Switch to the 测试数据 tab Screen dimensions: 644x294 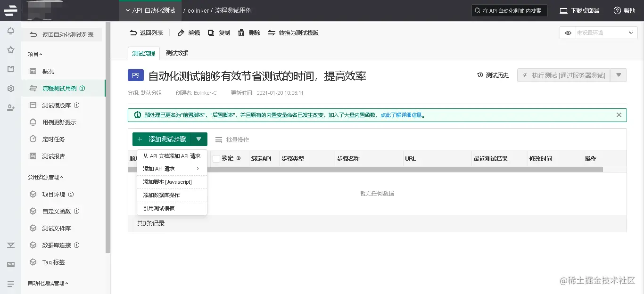pyautogui.click(x=177, y=53)
